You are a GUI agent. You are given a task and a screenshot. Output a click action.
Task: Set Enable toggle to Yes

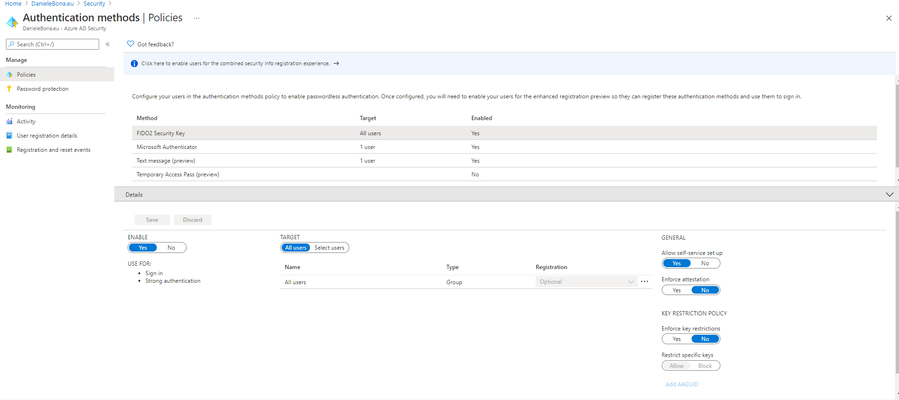[143, 248]
